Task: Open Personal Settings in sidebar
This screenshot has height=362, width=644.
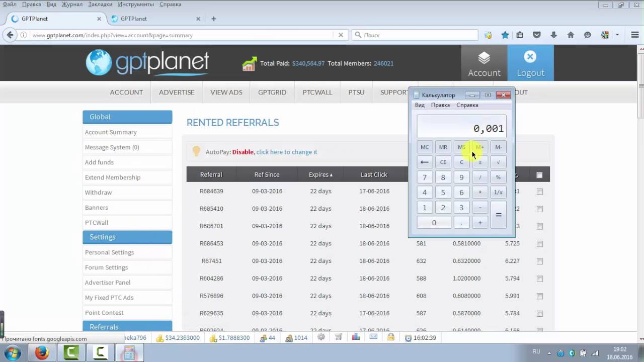Action: click(109, 252)
